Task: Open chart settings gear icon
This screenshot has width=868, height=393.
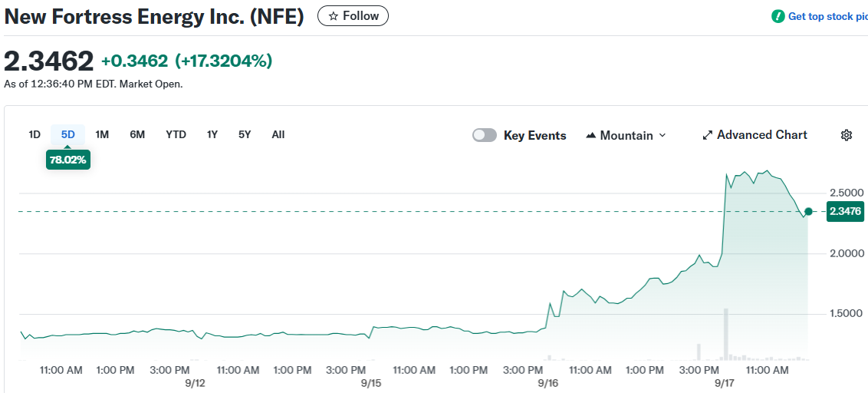Action: click(846, 135)
